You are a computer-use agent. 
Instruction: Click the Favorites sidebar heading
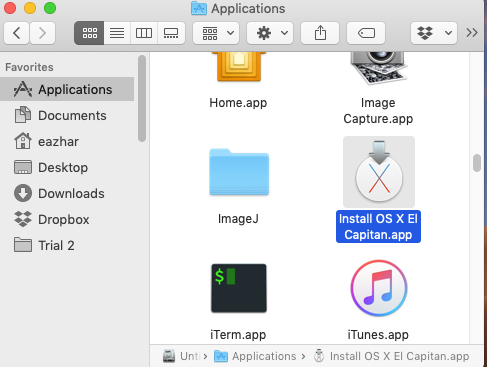[x=29, y=67]
